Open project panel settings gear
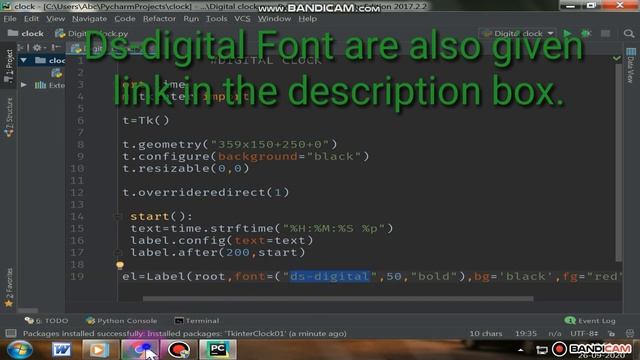 click(39, 47)
